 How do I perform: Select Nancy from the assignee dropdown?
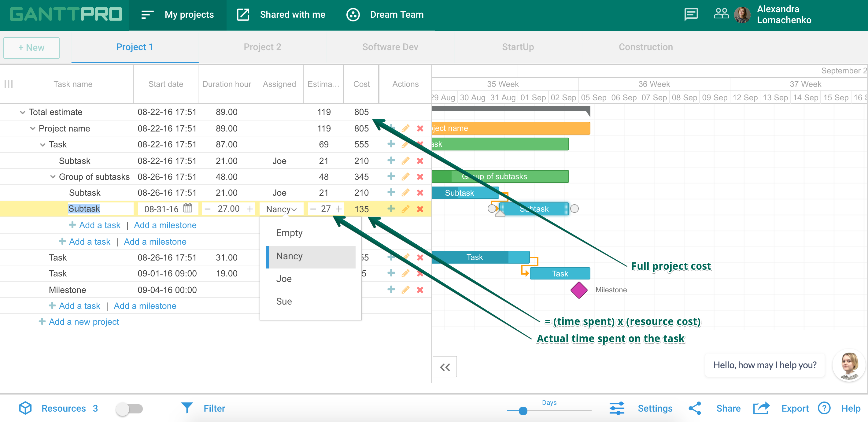click(288, 256)
